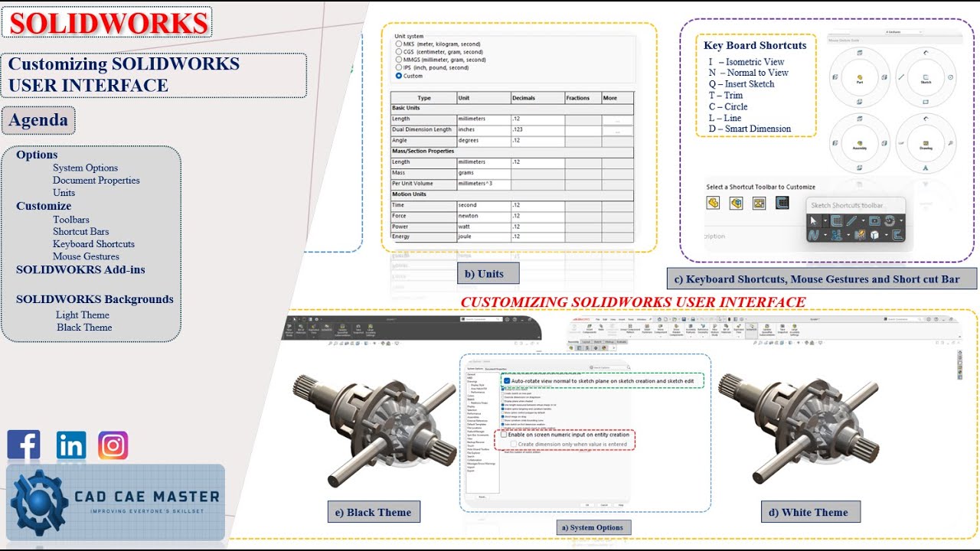The width and height of the screenshot is (980, 551).
Task: Click the Reset button in System Options dialog
Action: (482, 497)
